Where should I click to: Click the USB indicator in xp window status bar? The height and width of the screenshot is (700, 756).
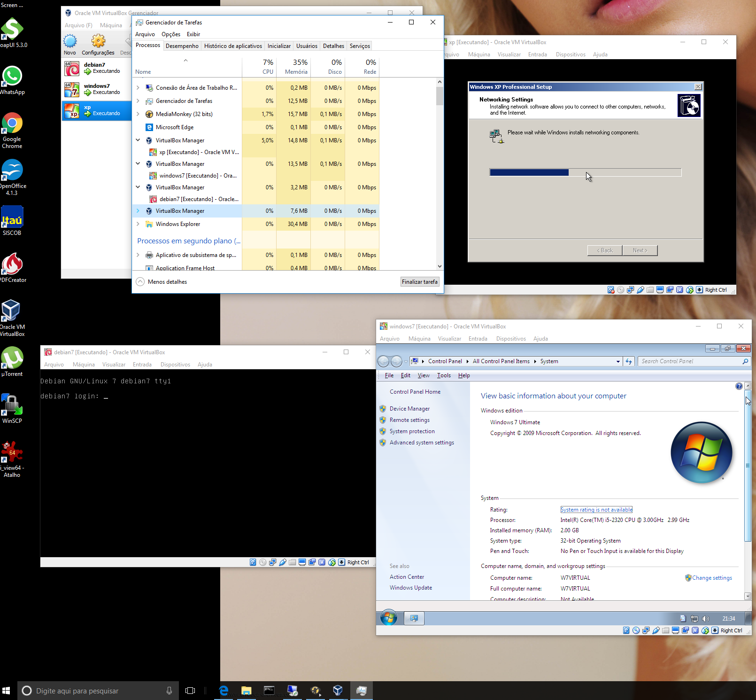click(x=640, y=290)
